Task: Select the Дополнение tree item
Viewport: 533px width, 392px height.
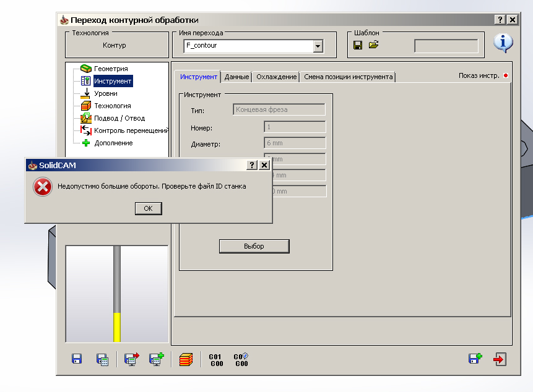Action: coord(113,143)
